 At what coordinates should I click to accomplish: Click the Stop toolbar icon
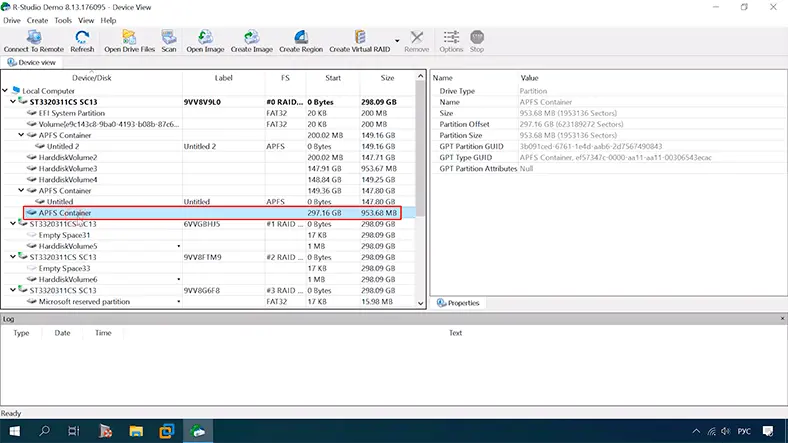pyautogui.click(x=477, y=41)
